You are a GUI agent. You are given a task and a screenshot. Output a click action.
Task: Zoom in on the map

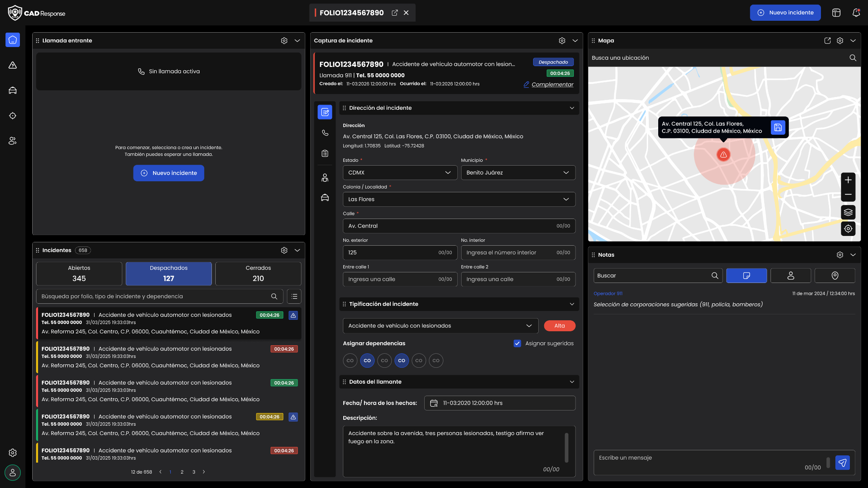pyautogui.click(x=848, y=180)
